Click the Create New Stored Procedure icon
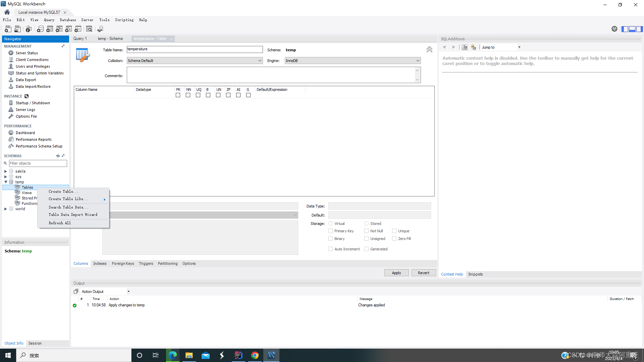The width and height of the screenshot is (644, 362). 68,29
